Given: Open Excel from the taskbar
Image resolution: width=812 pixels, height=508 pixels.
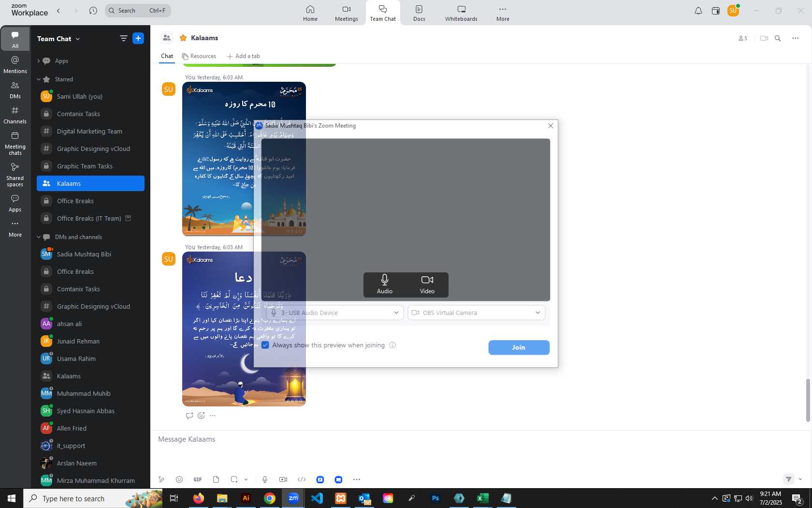Looking at the screenshot, I should pos(483,498).
